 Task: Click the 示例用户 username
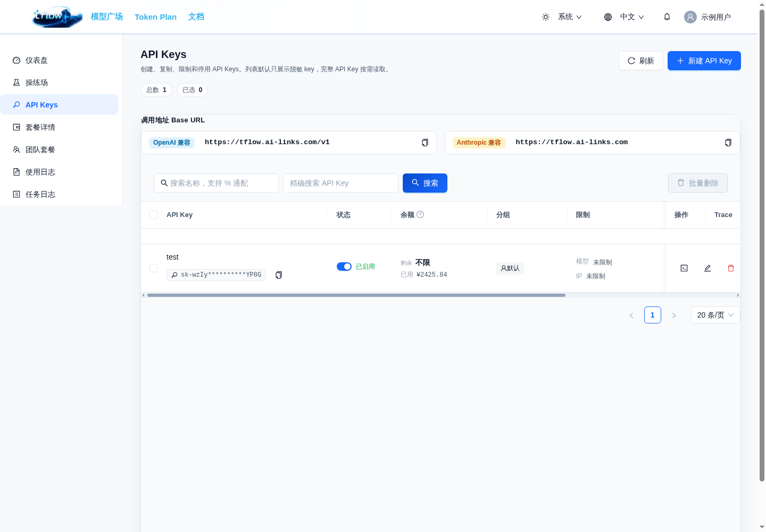pyautogui.click(x=716, y=17)
